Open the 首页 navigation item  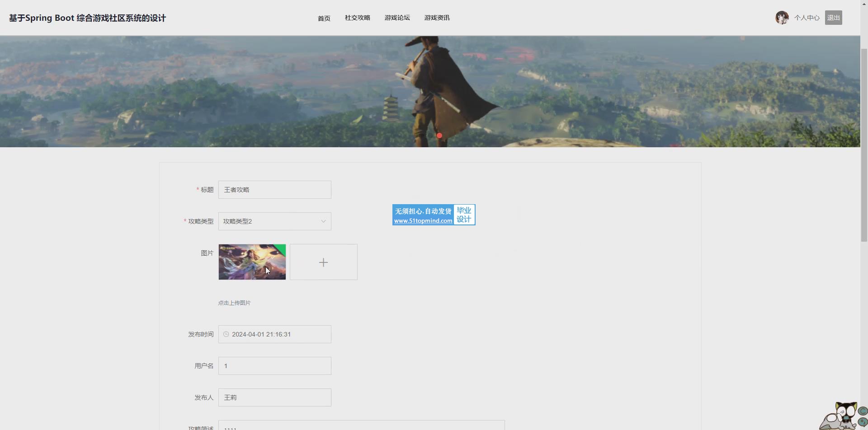click(324, 18)
